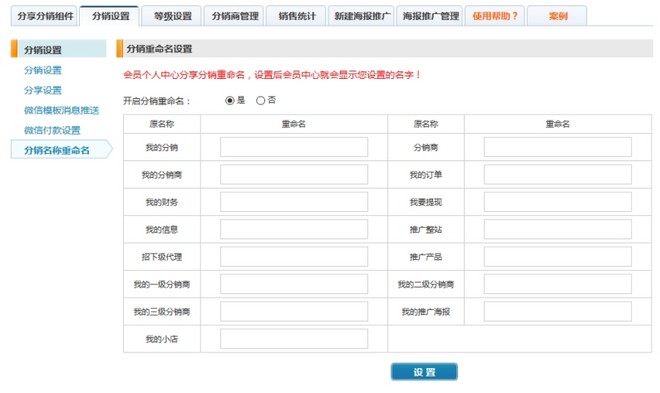Click the rename field for 招下级代理
Screen dimensions: 660x393
click(294, 257)
